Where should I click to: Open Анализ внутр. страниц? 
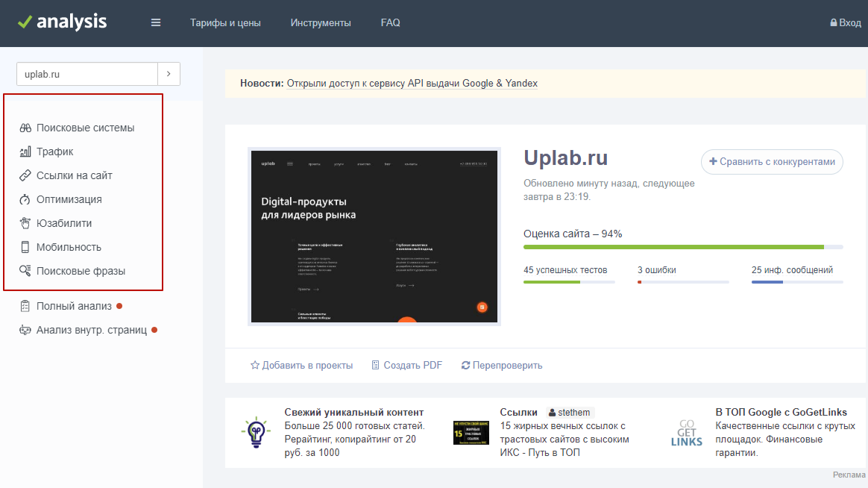(92, 330)
